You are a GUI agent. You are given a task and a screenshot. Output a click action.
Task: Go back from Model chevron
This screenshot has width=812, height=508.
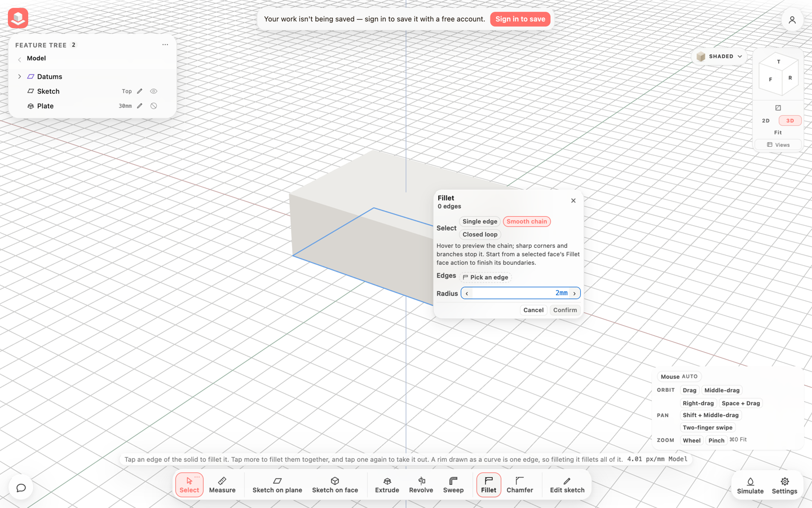[x=20, y=59]
